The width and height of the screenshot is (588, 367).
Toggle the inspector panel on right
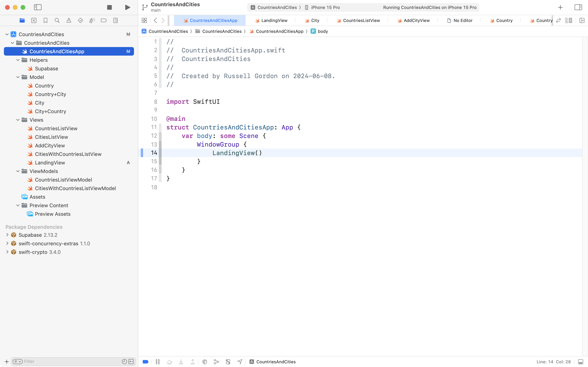coord(578,7)
